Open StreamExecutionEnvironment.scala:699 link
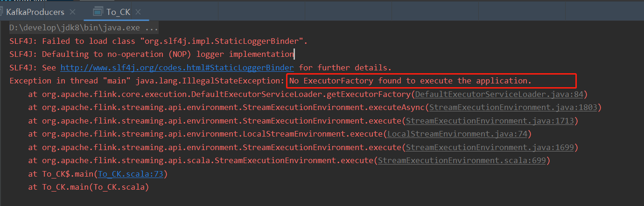The image size is (644, 206). tap(462, 161)
